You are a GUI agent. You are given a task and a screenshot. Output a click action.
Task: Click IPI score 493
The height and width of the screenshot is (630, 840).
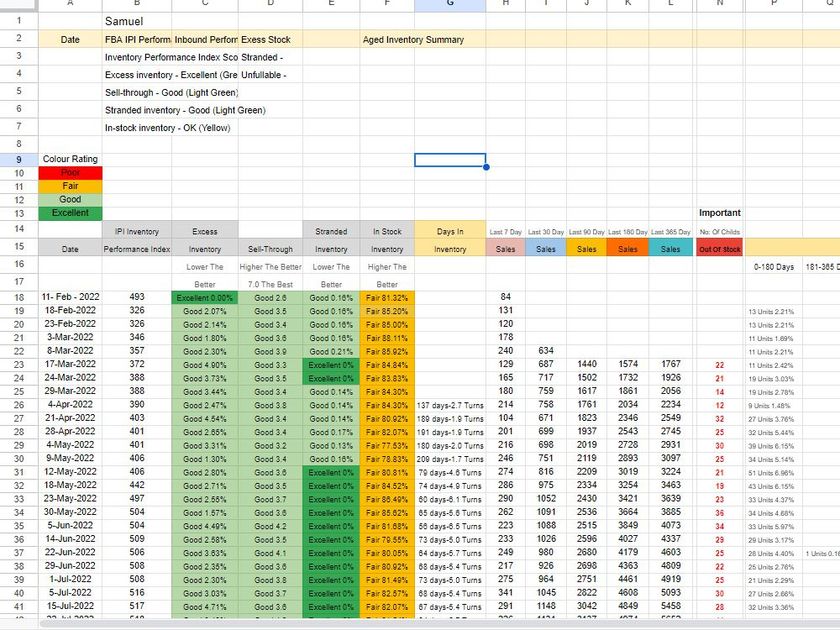(137, 297)
